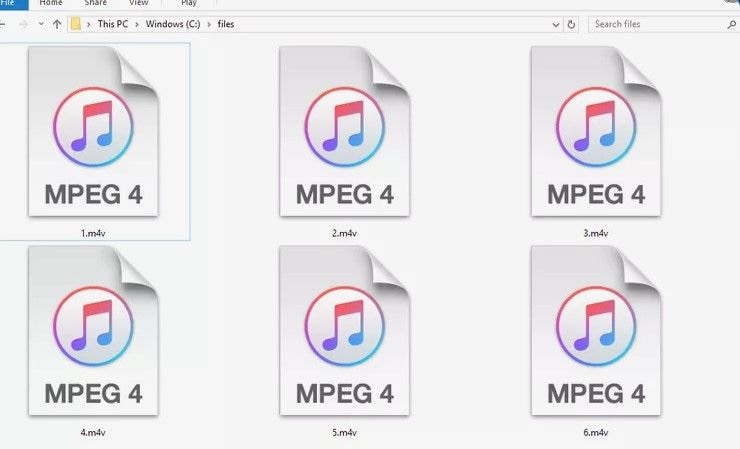The image size is (740, 449).
Task: Expand the chevron after This PC
Action: (137, 24)
